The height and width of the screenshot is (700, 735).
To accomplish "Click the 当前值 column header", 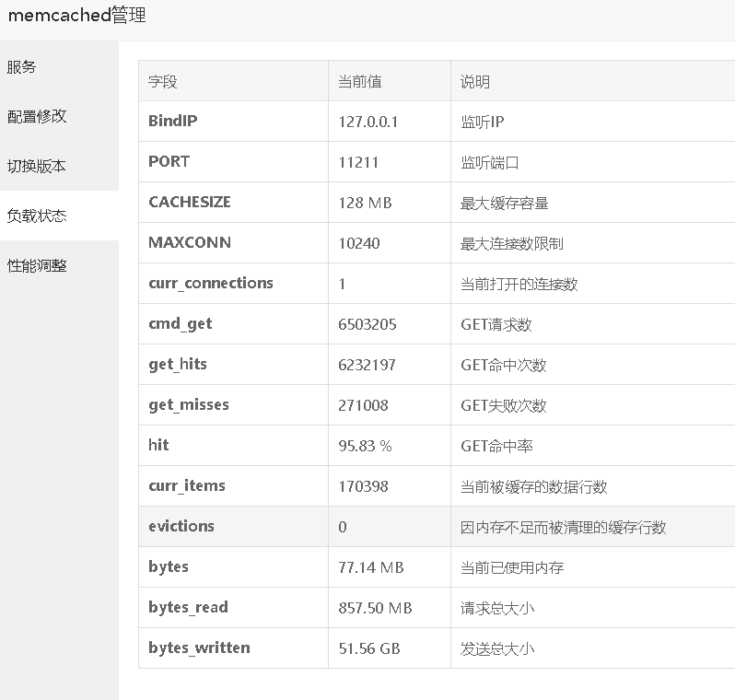I will pos(360,82).
